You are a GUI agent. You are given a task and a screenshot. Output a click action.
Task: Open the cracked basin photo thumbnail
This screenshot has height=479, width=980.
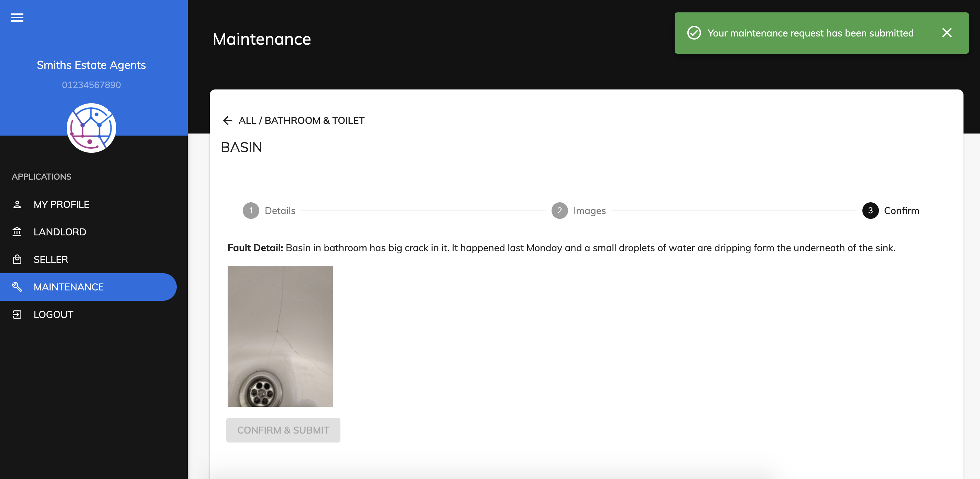[280, 336]
